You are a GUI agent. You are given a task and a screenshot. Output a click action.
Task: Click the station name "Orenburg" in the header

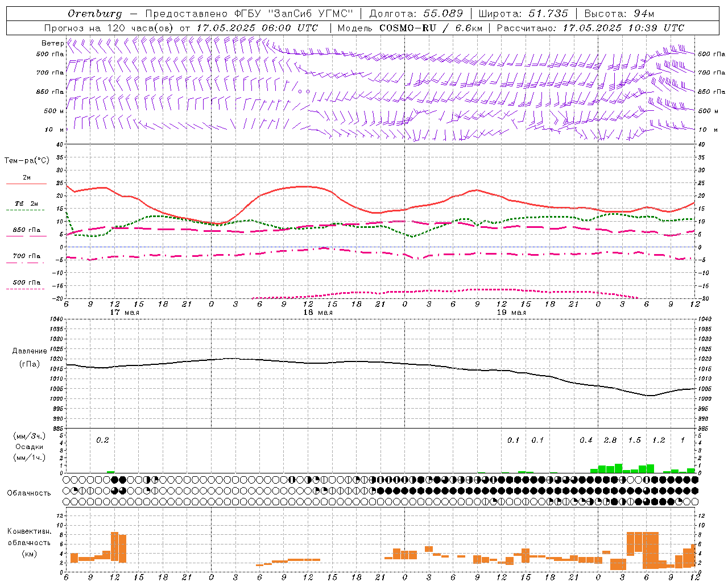point(95,14)
